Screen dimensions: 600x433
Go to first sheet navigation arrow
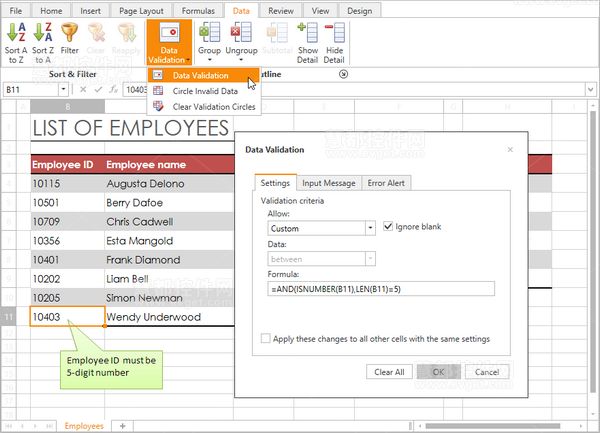[9, 426]
